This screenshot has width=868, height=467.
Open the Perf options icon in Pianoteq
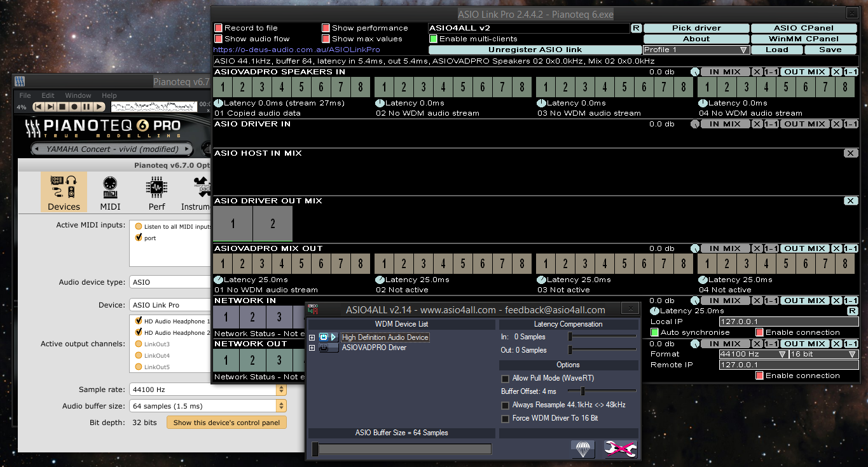(x=156, y=192)
